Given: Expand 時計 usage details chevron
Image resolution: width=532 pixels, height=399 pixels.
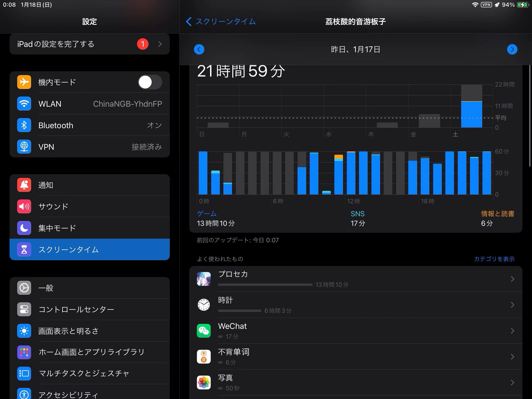Looking at the screenshot, I should (x=512, y=305).
